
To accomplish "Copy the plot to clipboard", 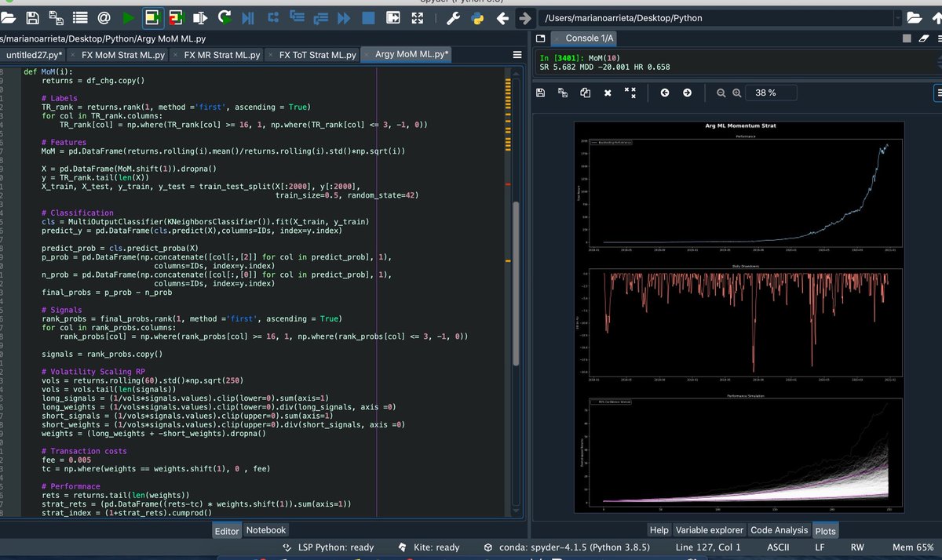I will (x=585, y=93).
